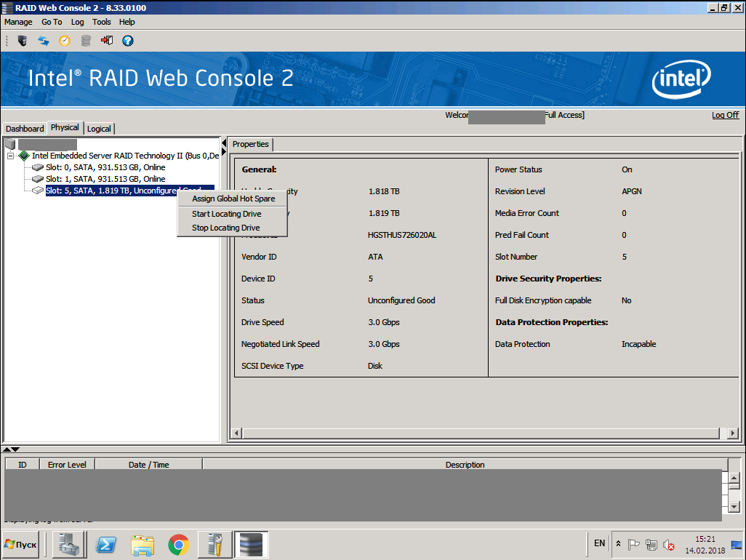Expand left pane with right splitter arrow

click(224, 151)
